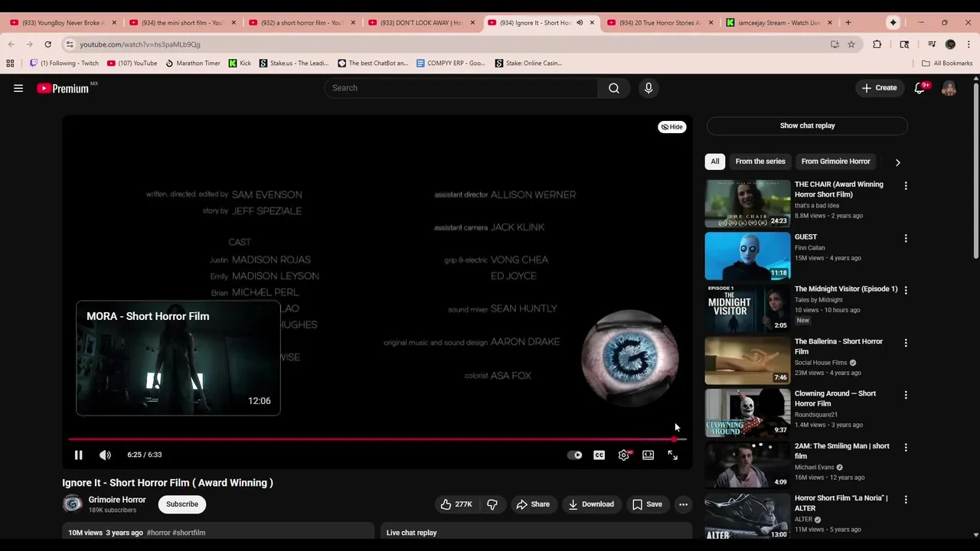Image resolution: width=980 pixels, height=551 pixels.
Task: Open the notifications bell
Action: (920, 88)
